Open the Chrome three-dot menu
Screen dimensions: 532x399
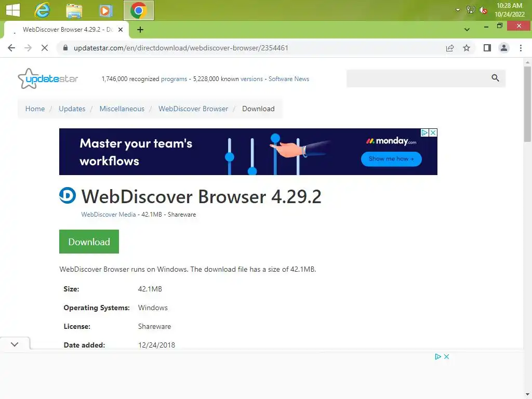click(x=521, y=48)
